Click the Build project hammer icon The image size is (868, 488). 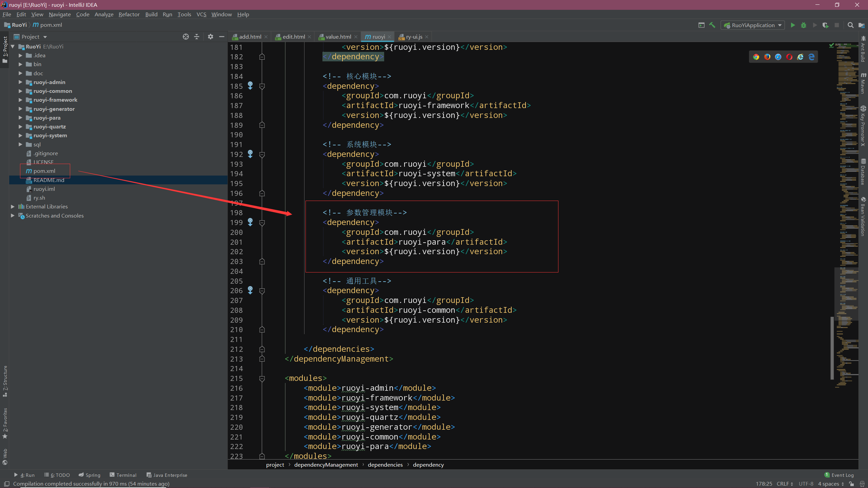pos(712,25)
